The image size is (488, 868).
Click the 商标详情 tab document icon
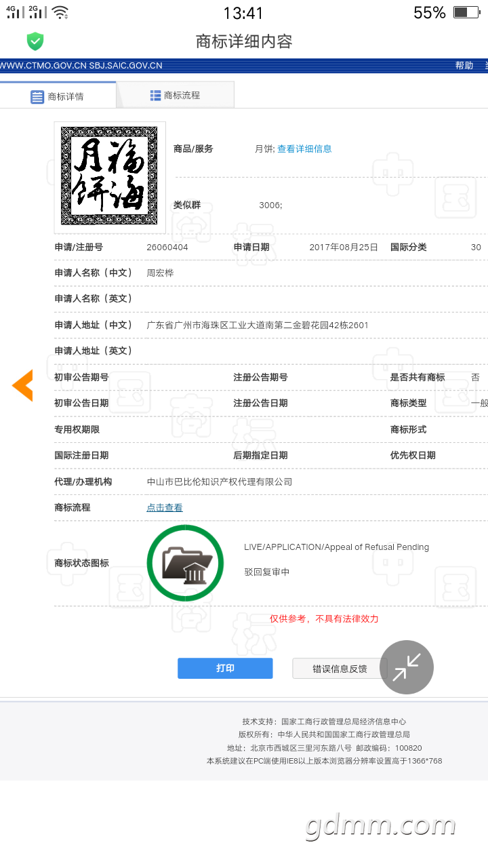click(37, 96)
